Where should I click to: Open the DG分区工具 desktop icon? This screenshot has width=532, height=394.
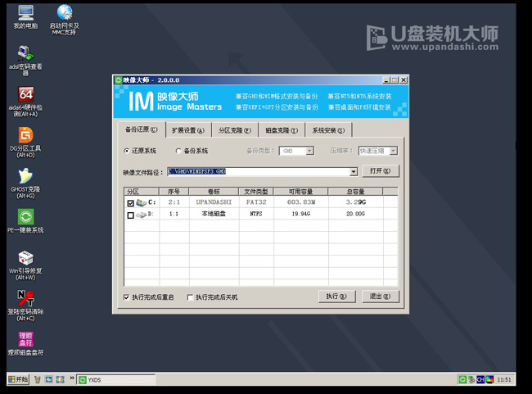[x=26, y=143]
